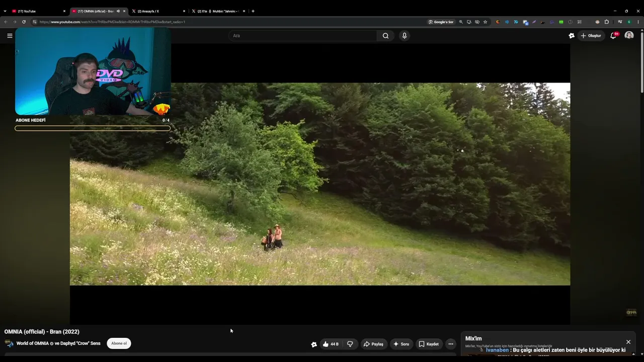Image resolution: width=644 pixels, height=362 pixels.
Task: Click the Google'a Sor button
Action: [x=441, y=22]
